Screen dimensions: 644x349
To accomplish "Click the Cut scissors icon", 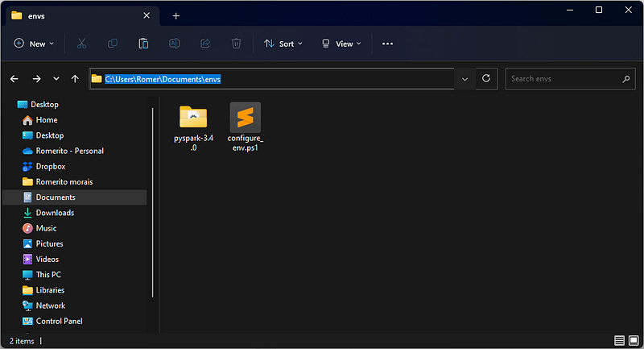I will coord(82,44).
